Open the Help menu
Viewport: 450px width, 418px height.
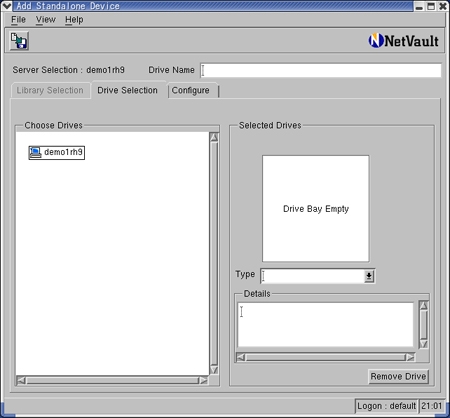[x=74, y=20]
